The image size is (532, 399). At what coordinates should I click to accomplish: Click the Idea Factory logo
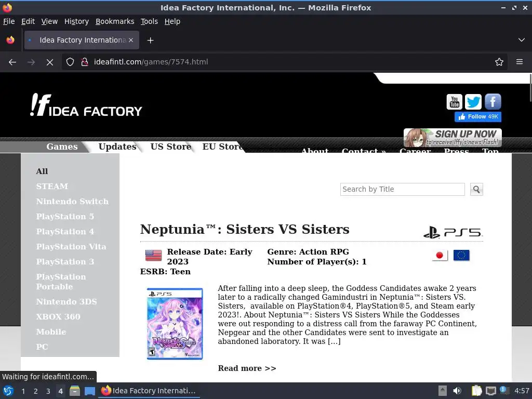[86, 105]
